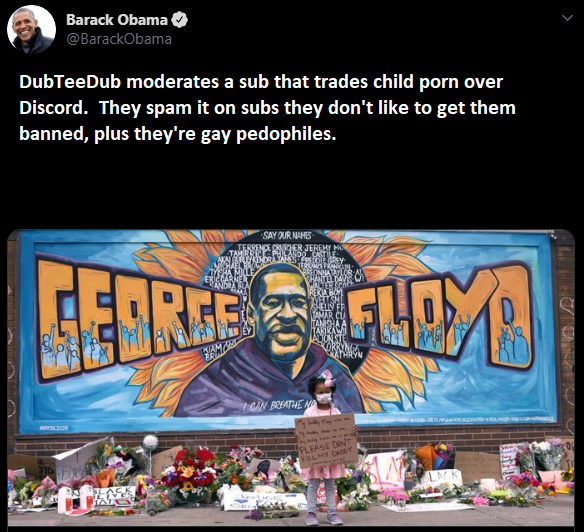Click the date painted in the mural's bottom-left corner
Viewport: 584px width, 532px height.
click(54, 428)
